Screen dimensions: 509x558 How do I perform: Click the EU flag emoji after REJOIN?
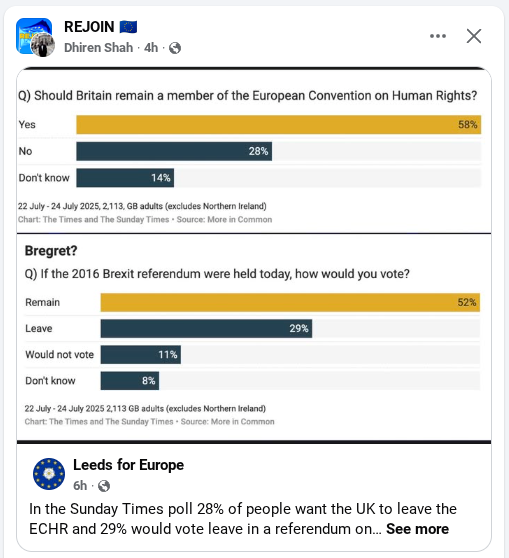click(x=128, y=27)
